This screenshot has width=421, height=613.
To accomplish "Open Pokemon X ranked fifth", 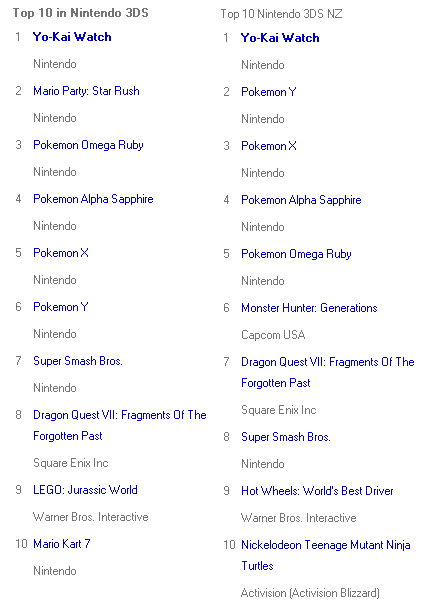I will 61,253.
